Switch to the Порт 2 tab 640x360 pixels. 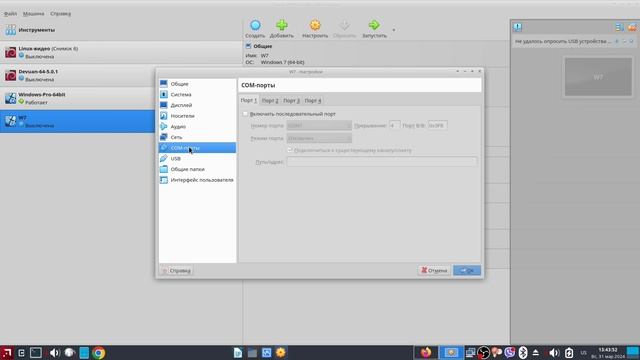[x=270, y=100]
